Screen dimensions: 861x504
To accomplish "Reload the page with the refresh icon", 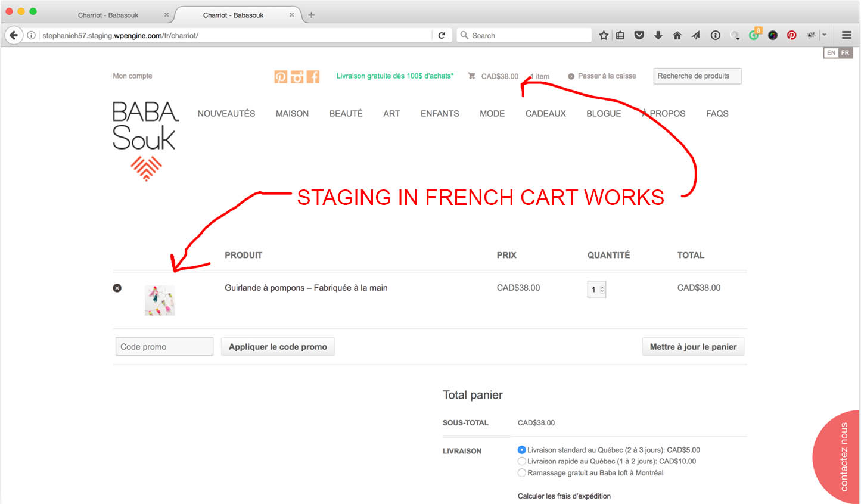I will click(442, 35).
